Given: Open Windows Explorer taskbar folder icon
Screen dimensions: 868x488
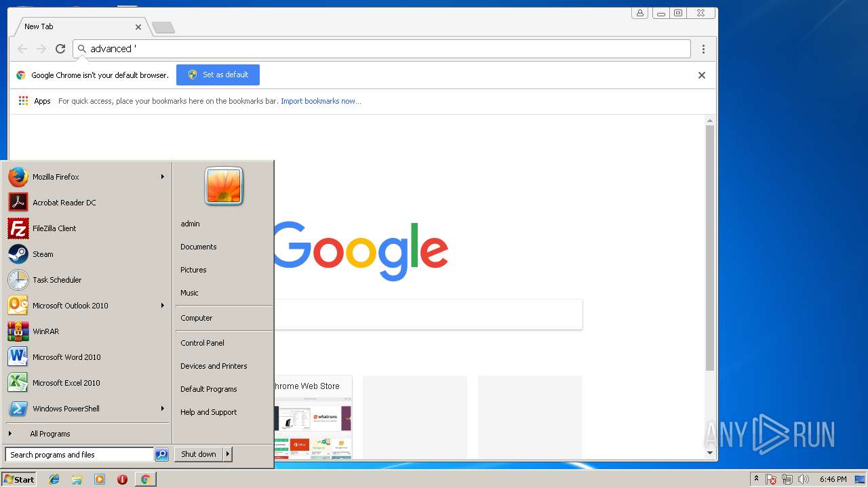Looking at the screenshot, I should pyautogui.click(x=77, y=479).
